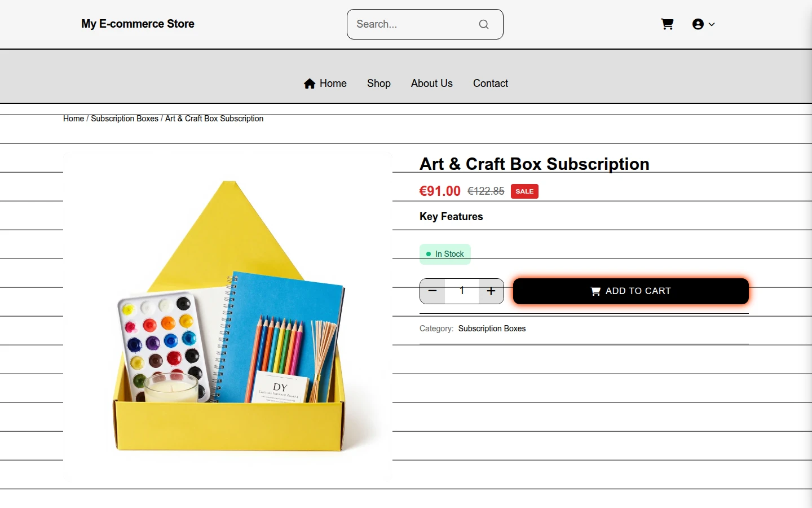Image resolution: width=812 pixels, height=508 pixels.
Task: Click the In Stock status badge
Action: coord(445,254)
